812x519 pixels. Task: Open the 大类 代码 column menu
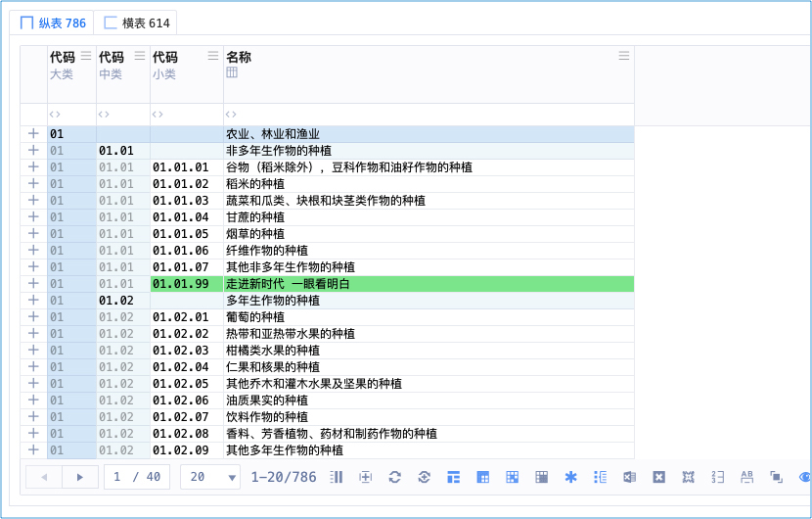[x=86, y=56]
